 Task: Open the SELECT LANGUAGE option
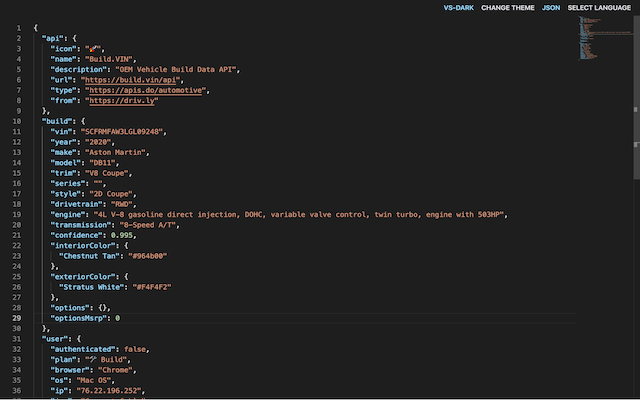(x=599, y=8)
